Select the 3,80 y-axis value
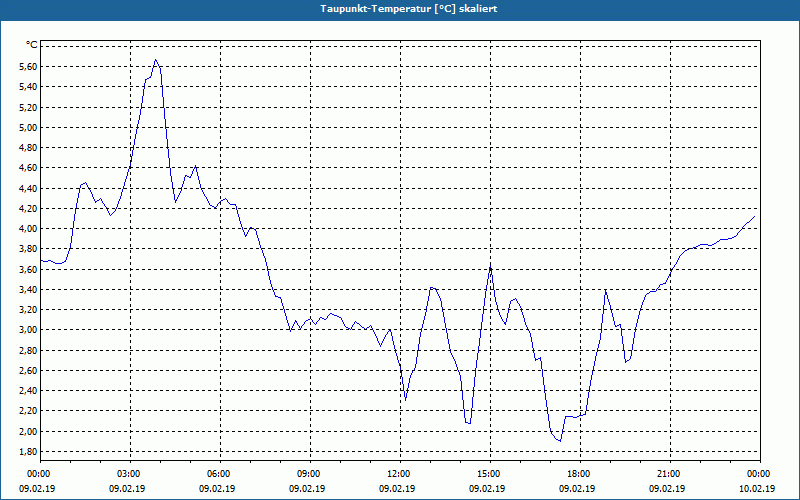The width and height of the screenshot is (800, 500). click(x=29, y=249)
